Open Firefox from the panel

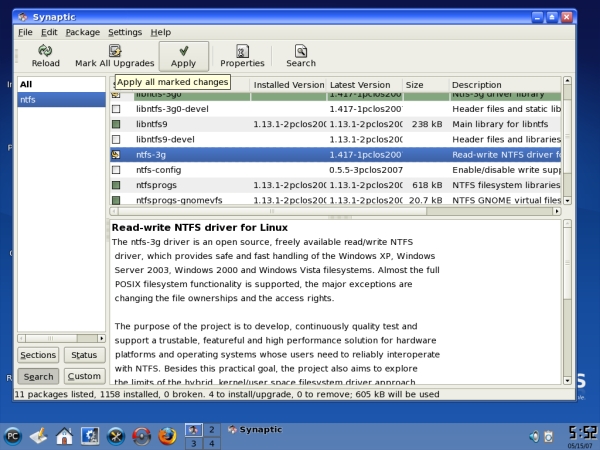point(167,436)
